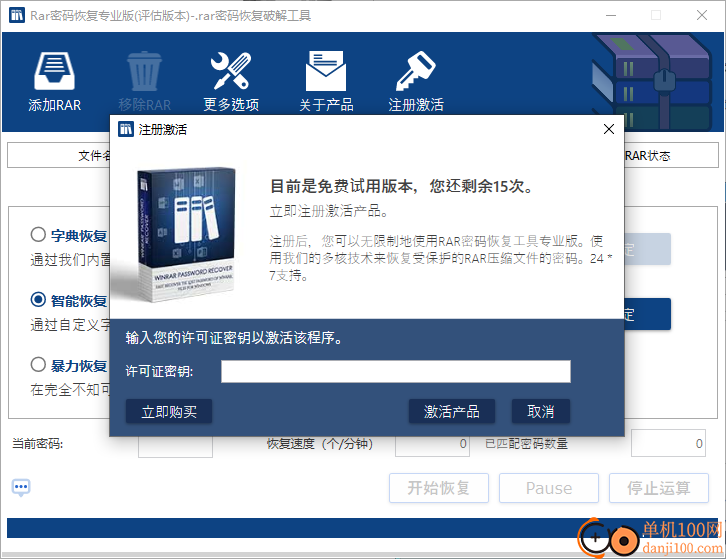This screenshot has width=726, height=559.
Task: Click the Pause button
Action: point(549,488)
